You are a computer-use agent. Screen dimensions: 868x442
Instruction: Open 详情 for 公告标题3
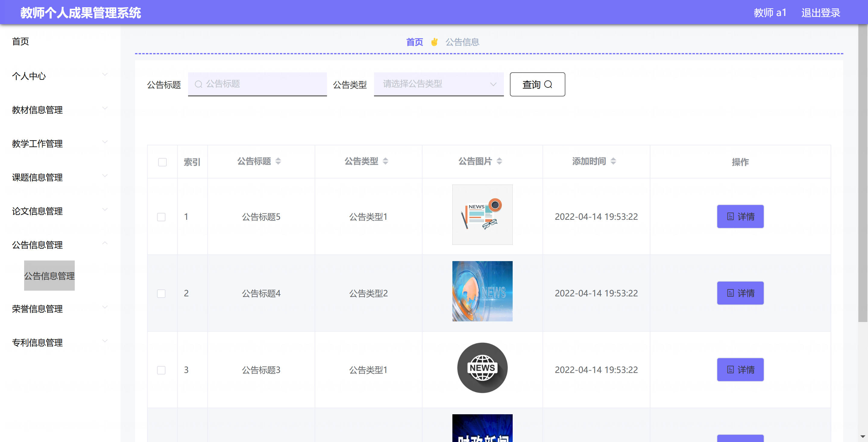click(x=740, y=370)
